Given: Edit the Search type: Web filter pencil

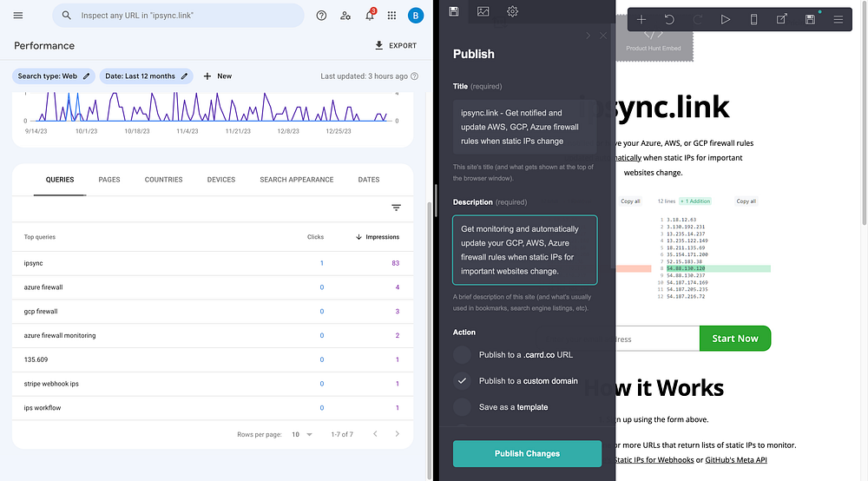Looking at the screenshot, I should [86, 76].
